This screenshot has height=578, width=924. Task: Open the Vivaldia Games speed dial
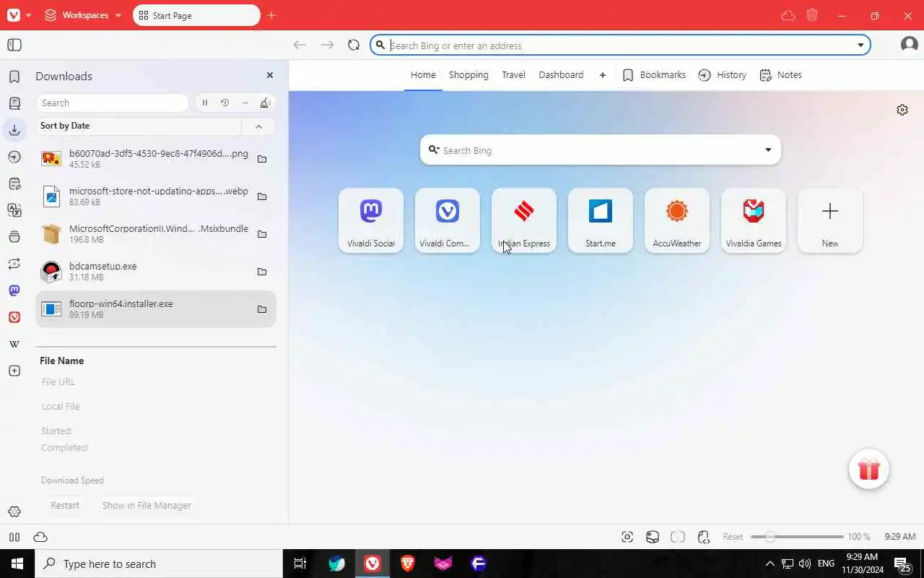pos(754,220)
